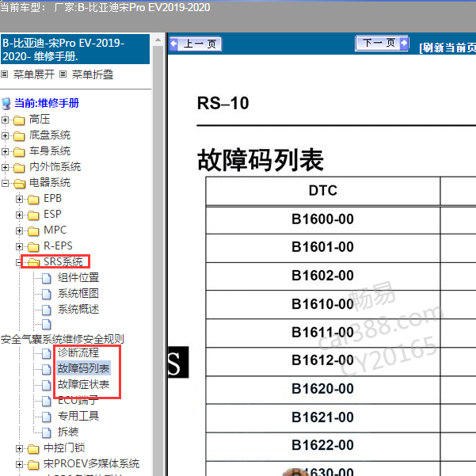This screenshot has width=476, height=476.
Task: Click the B-比亚迪-宋Pro EV manual title banner
Action: coord(75,49)
